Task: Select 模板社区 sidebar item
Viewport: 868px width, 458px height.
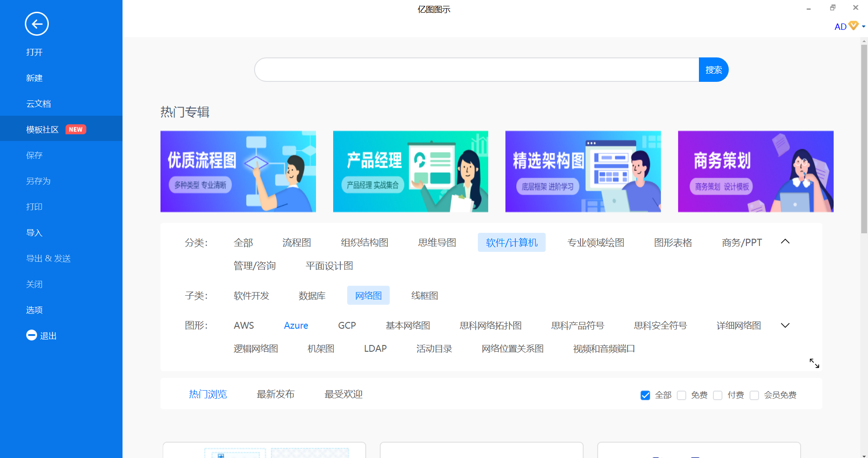Action: coord(61,129)
